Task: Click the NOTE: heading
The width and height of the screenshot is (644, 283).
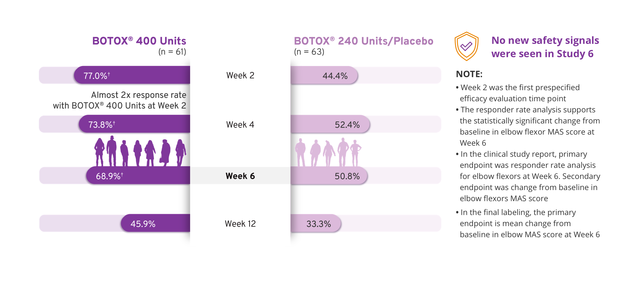Action: coord(469,74)
